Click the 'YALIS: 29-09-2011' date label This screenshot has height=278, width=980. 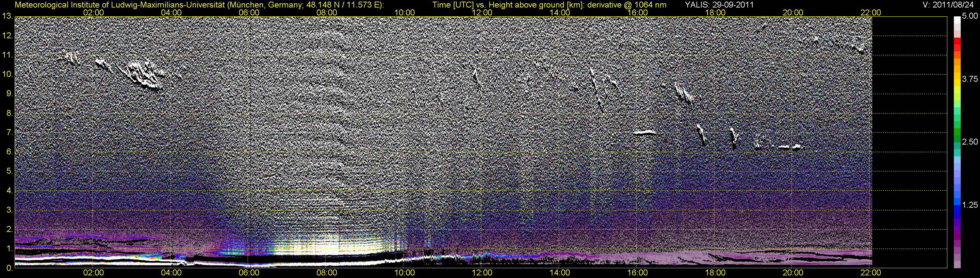(x=719, y=5)
